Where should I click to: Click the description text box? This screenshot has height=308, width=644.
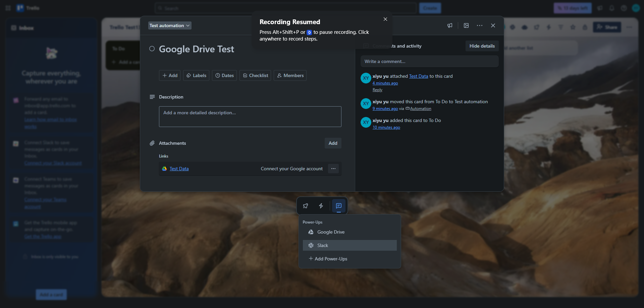(250, 117)
